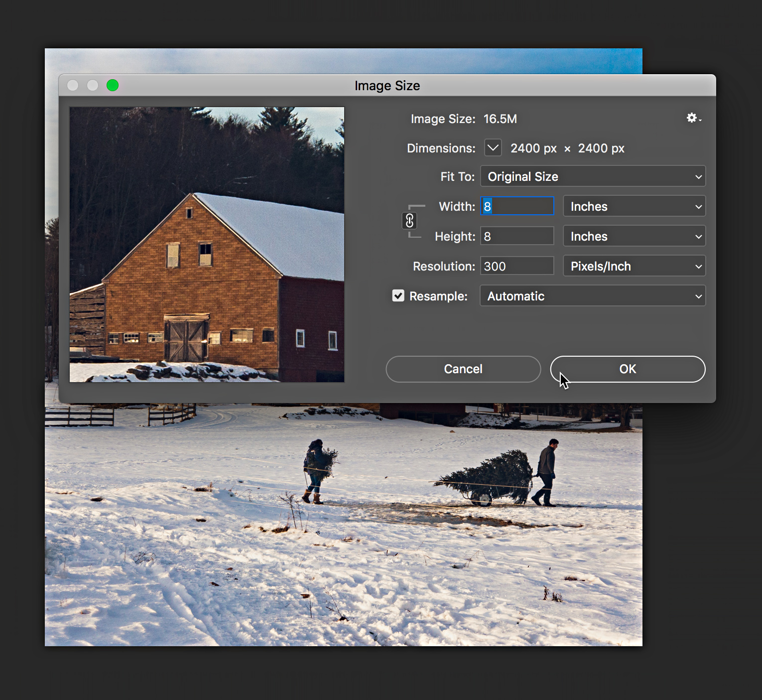The image size is (762, 700).
Task: Click the Resolution field showing 300
Action: pyautogui.click(x=516, y=266)
